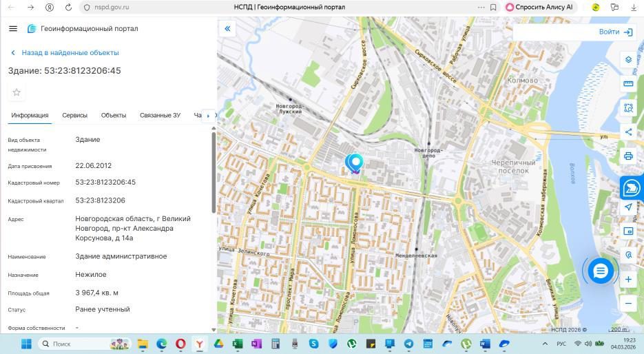Click the navigation arrow locate tool

click(628, 207)
